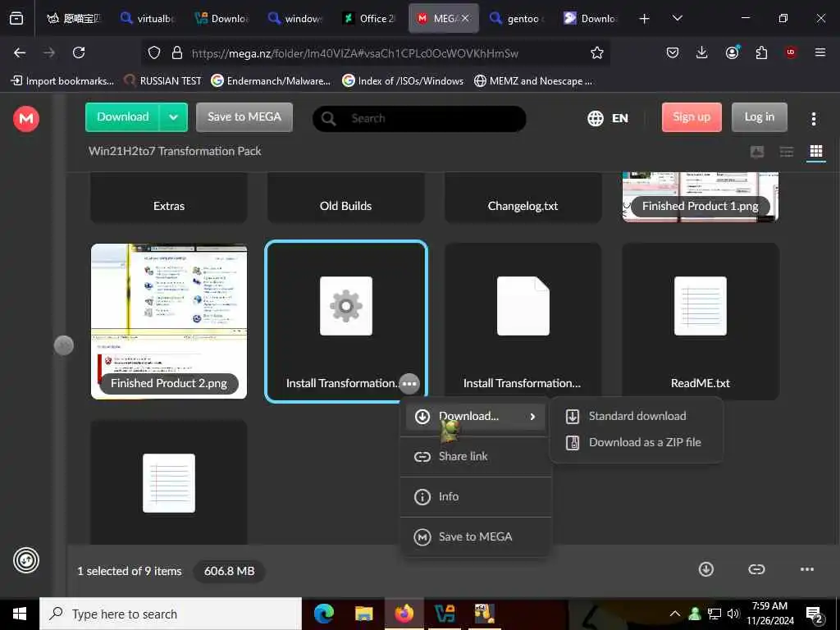Click the Win21H2to7 Transformation Pack folder title
This screenshot has width=840, height=630.
[175, 151]
